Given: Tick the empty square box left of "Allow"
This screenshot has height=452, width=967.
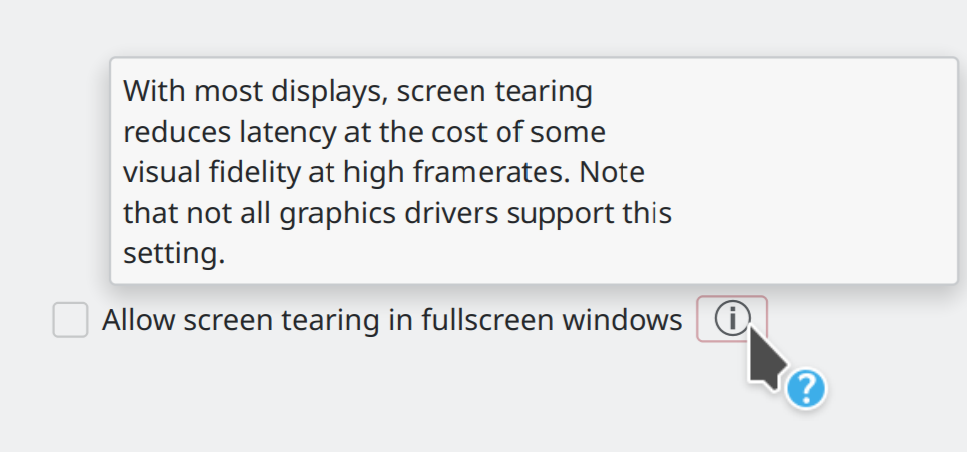Looking at the screenshot, I should [x=70, y=321].
